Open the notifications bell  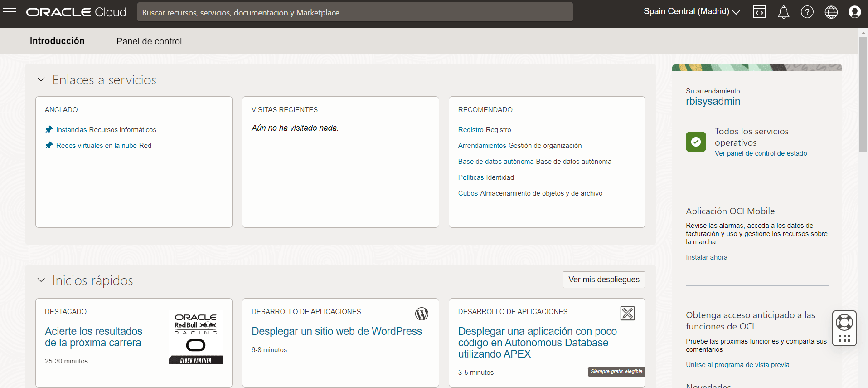click(x=783, y=12)
